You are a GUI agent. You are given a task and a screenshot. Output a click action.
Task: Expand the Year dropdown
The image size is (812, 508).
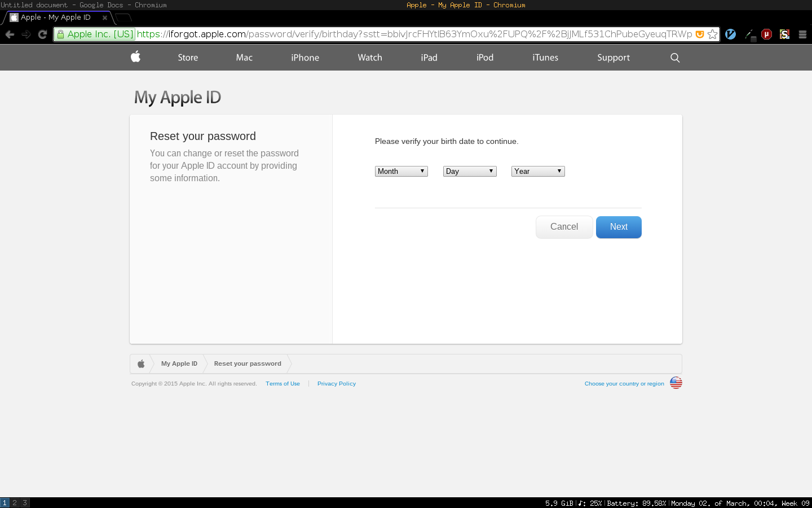(538, 171)
